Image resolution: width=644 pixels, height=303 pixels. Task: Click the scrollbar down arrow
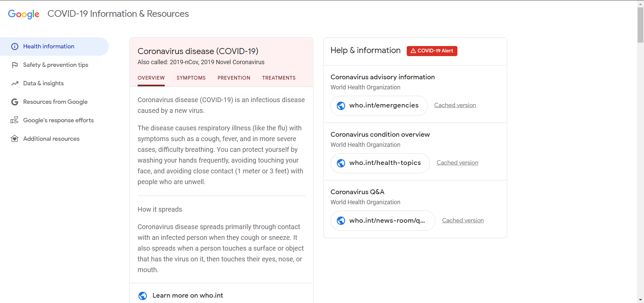point(640,300)
